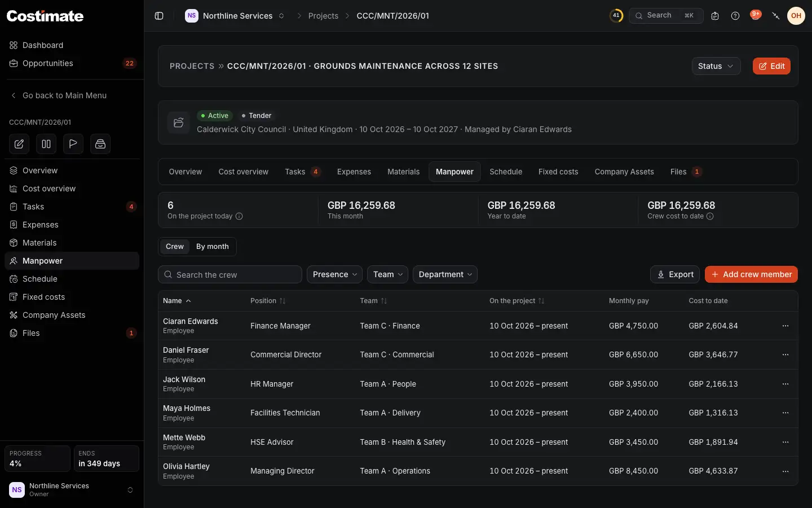Click the info icon beside On the project today
Image resolution: width=812 pixels, height=508 pixels.
coord(239,216)
